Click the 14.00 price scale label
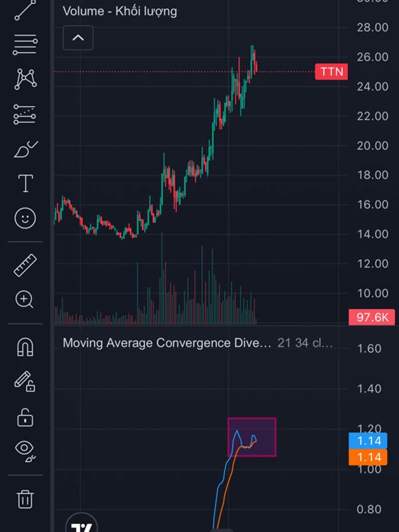The height and width of the screenshot is (532, 399). pyautogui.click(x=372, y=234)
